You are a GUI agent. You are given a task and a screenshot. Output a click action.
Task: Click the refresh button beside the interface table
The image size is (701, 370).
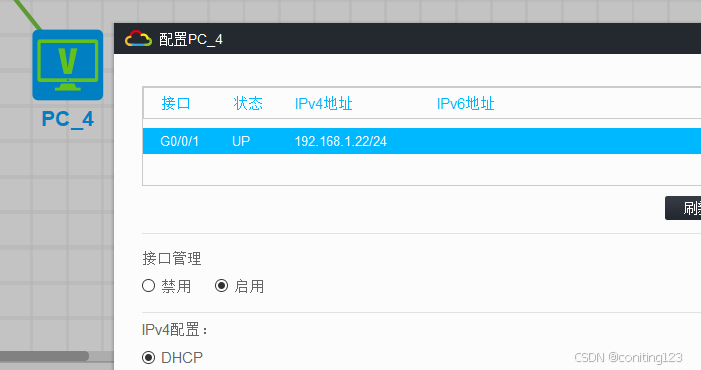(683, 208)
